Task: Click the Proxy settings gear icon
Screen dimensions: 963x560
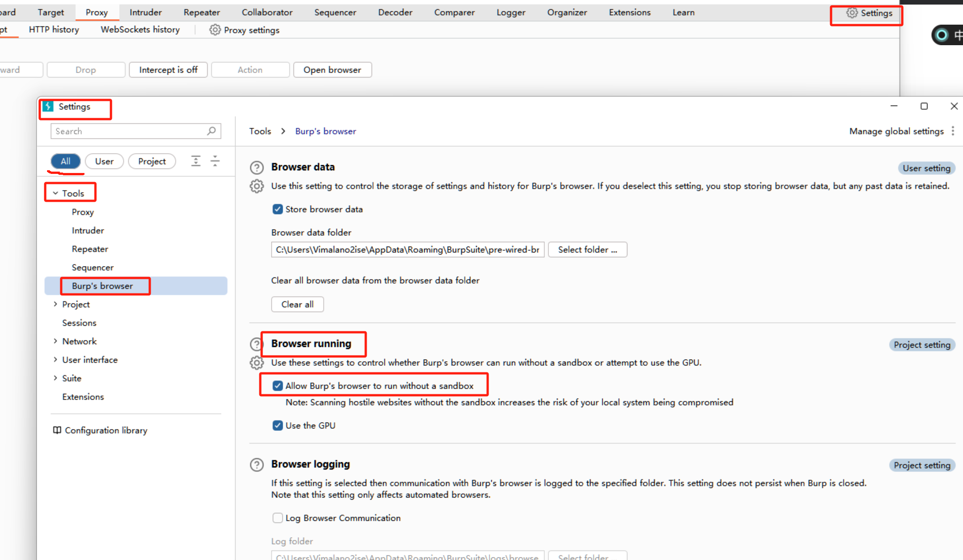Action: click(215, 30)
